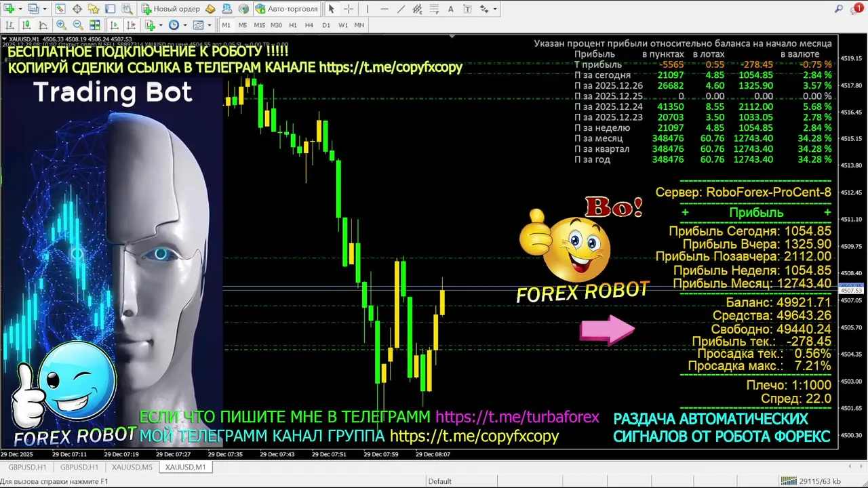The width and height of the screenshot is (868, 488).
Task: Open the search magnifier icon
Action: (840, 9)
